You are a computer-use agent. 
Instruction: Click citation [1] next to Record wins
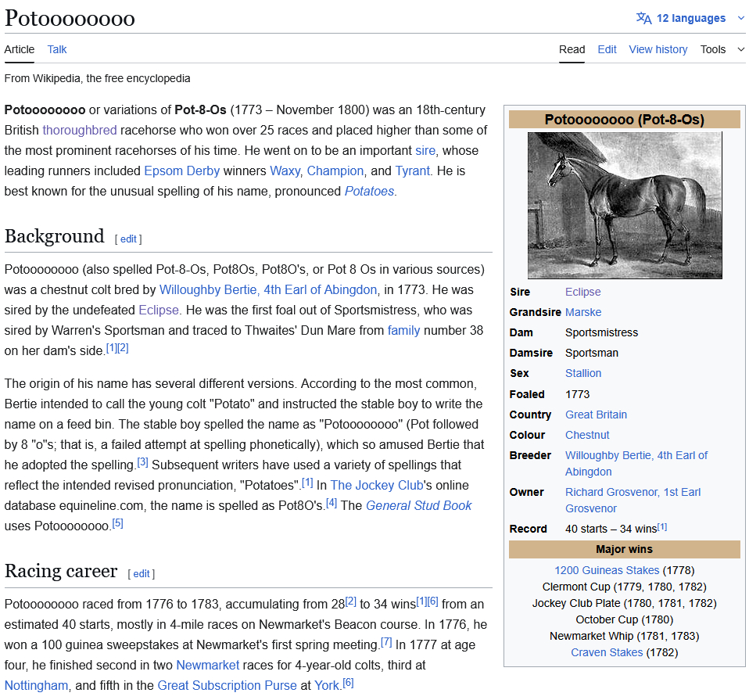(662, 526)
